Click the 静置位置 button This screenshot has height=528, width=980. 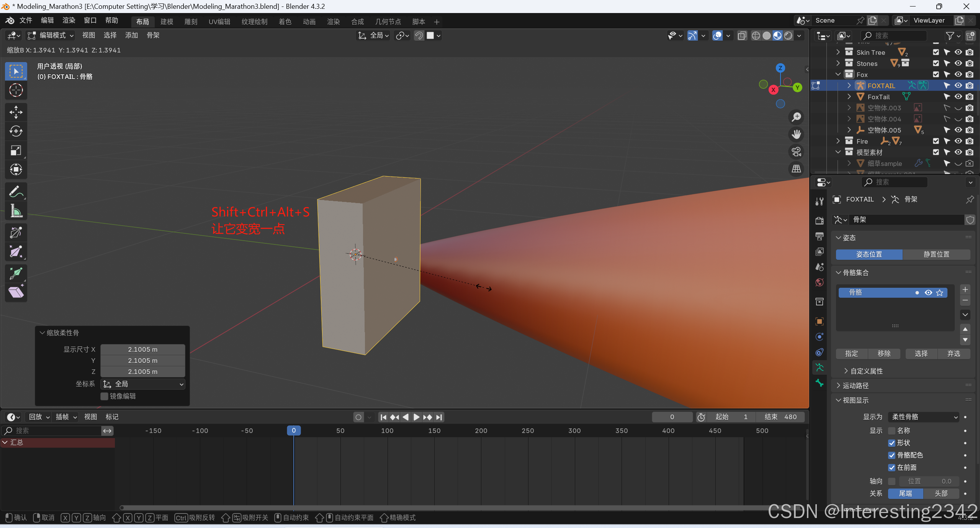click(x=936, y=254)
